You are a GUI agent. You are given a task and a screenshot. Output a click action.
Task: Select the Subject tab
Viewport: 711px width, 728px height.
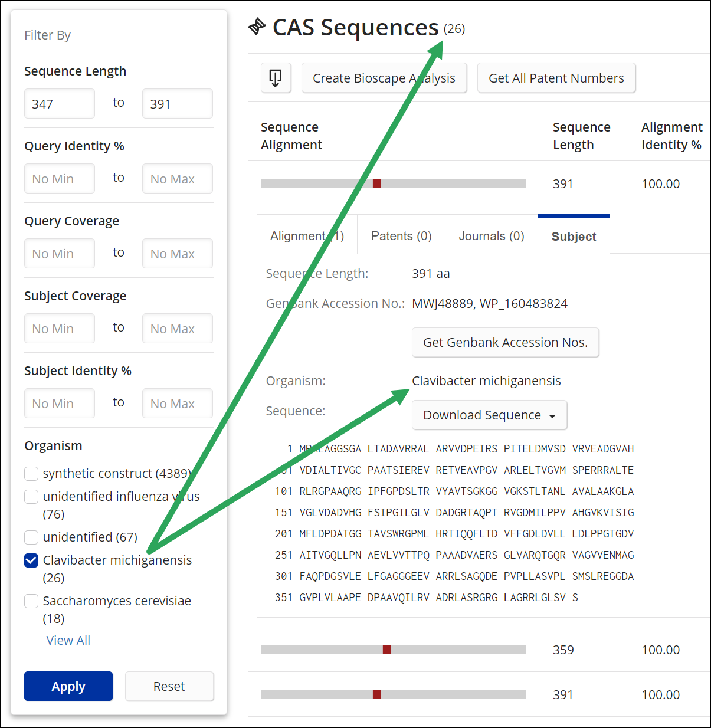574,236
